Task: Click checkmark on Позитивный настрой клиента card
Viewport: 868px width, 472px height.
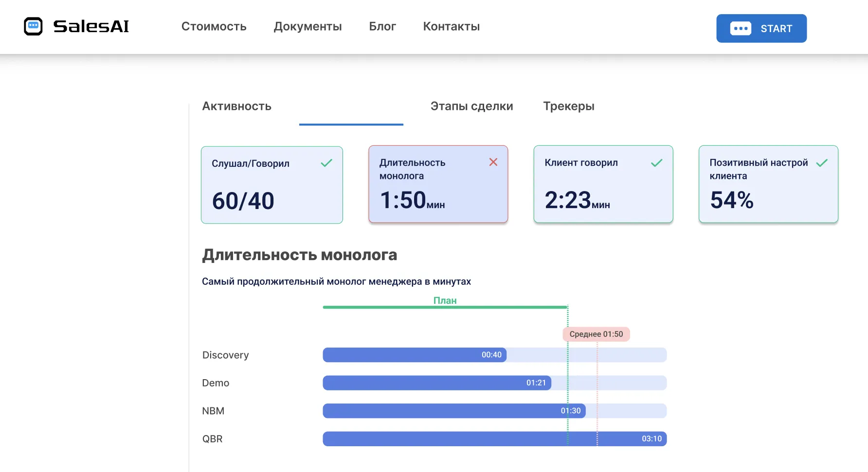Action: point(823,163)
